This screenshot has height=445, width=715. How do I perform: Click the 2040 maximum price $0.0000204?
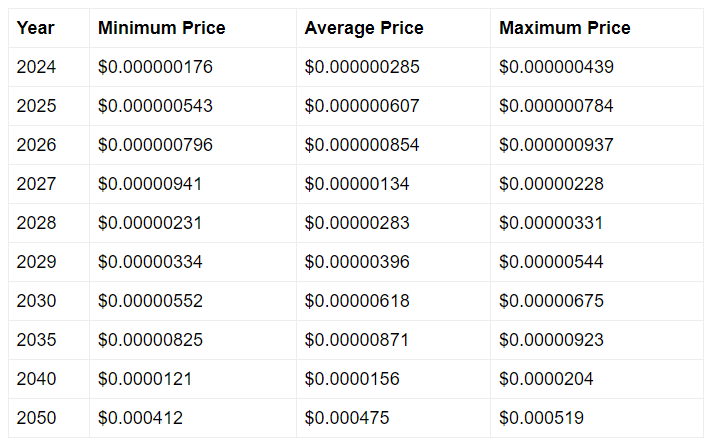(546, 378)
